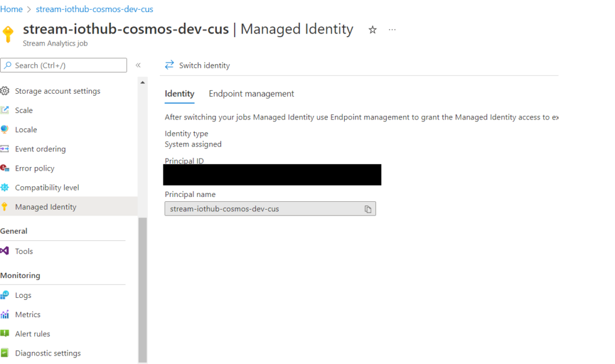Select the Identity tab
The height and width of the screenshot is (364, 615).
179,94
